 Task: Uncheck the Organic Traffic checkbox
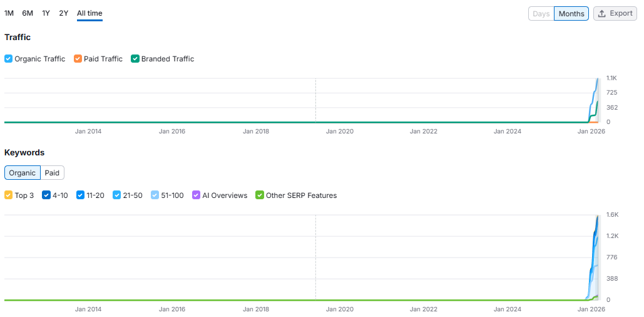point(9,59)
